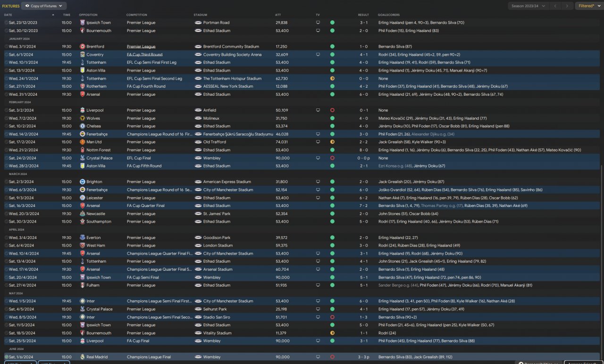Click the 74,031 attendance value

(x=282, y=142)
